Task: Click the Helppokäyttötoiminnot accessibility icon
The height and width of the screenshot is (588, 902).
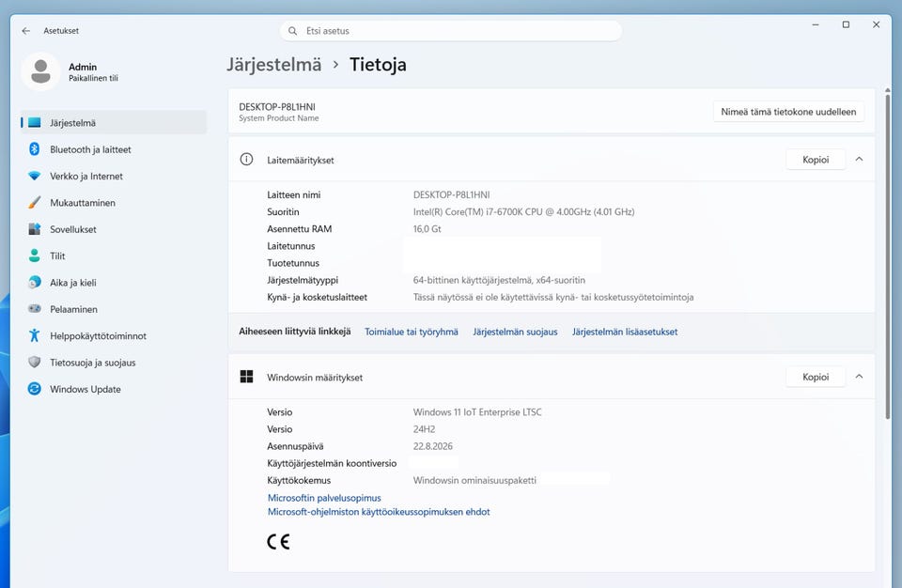Action: tap(35, 335)
